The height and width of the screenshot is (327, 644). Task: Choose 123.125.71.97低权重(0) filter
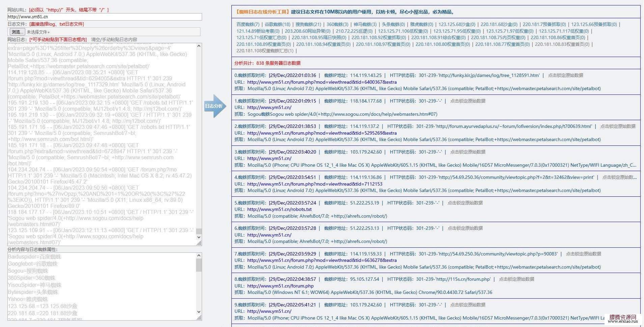(x=510, y=31)
